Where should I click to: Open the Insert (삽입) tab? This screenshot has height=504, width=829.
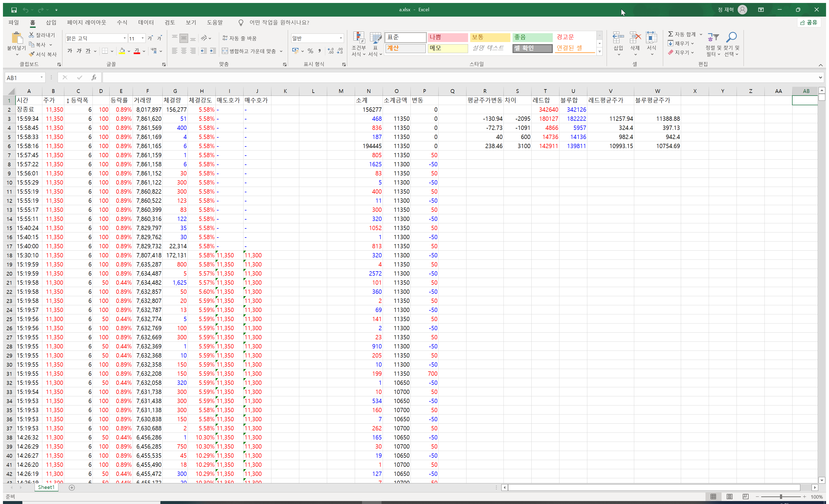coord(51,22)
